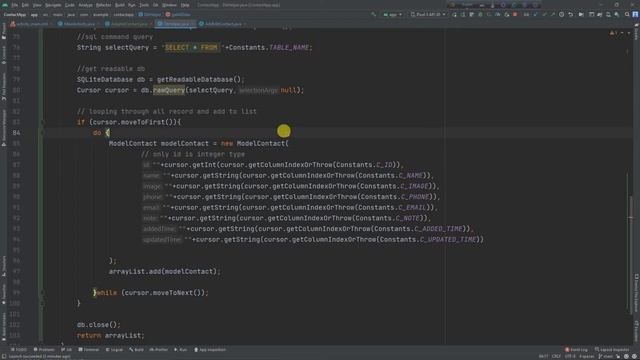Collapse the if block at cursor.moveToFirst line

tap(42, 122)
